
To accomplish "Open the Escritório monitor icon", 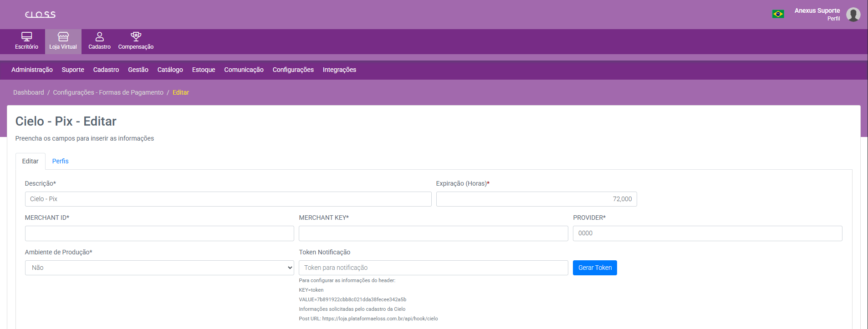I will point(26,37).
